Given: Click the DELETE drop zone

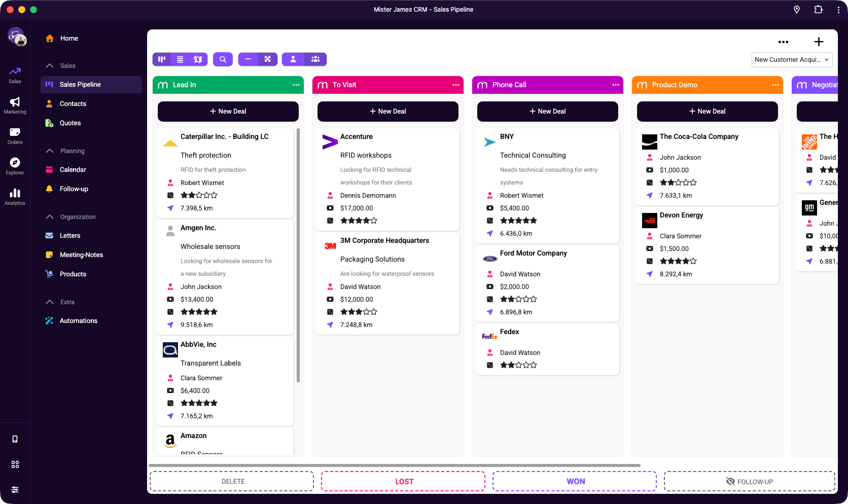Looking at the screenshot, I should pos(232,482).
